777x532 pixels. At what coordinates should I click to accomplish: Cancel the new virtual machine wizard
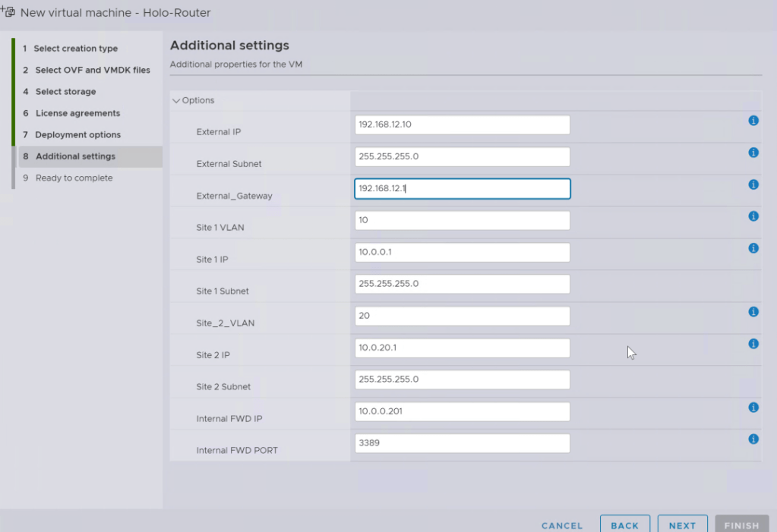point(562,525)
